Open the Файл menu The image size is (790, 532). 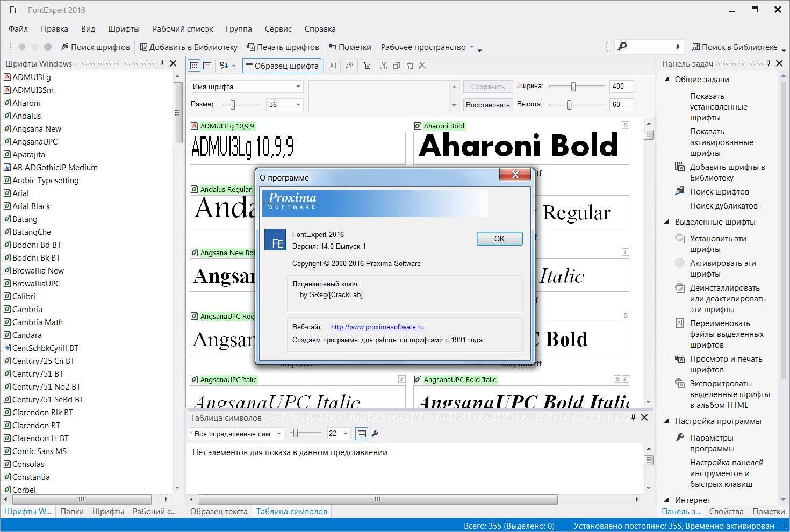tap(18, 28)
